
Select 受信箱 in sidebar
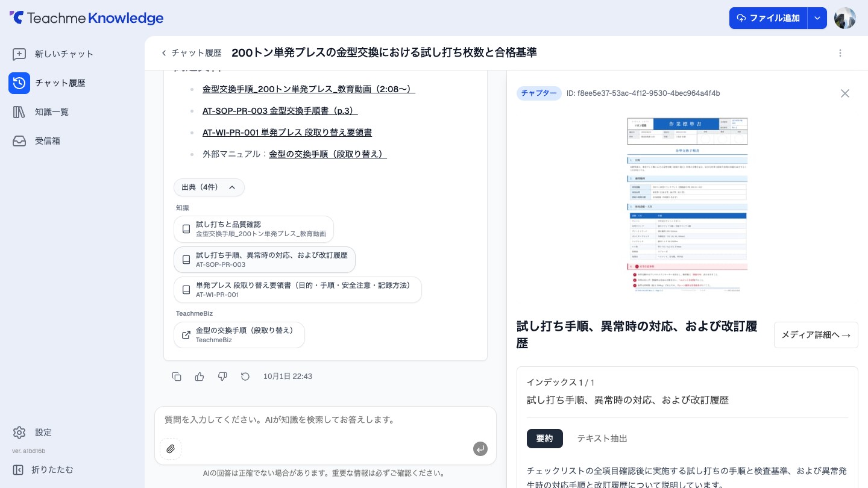click(x=48, y=141)
